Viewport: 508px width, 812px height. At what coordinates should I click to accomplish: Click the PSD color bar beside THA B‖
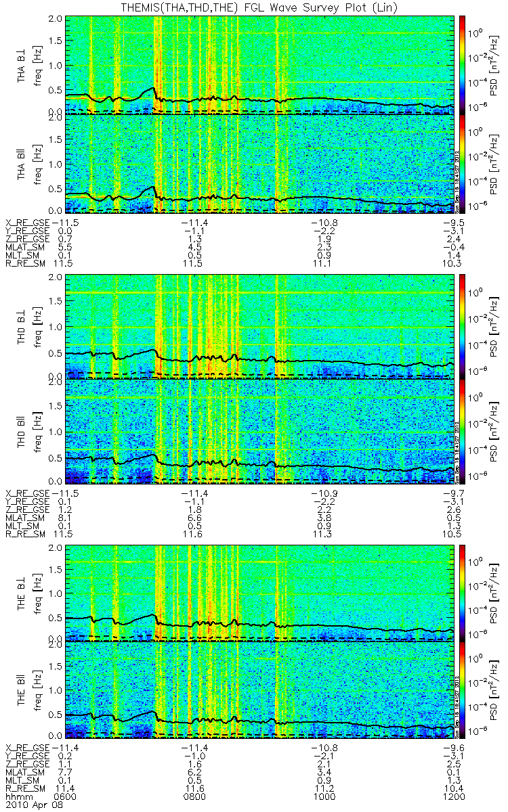[463, 163]
